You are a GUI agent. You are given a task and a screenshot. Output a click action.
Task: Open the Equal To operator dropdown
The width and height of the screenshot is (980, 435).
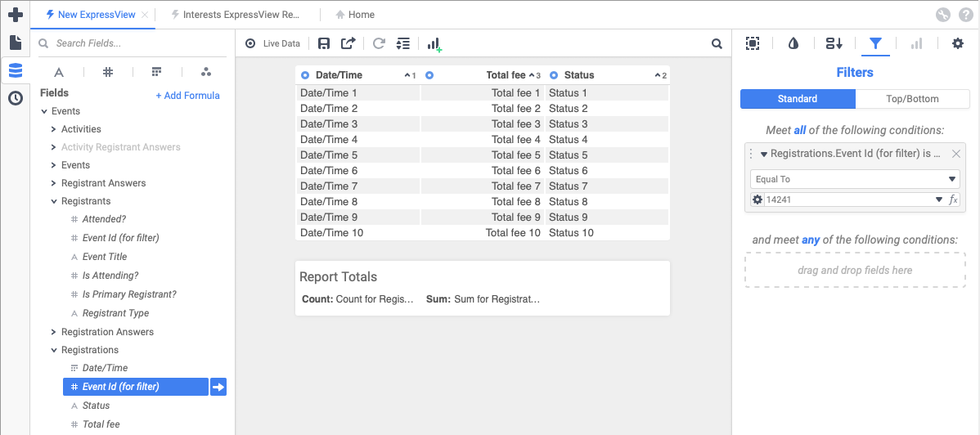point(854,179)
